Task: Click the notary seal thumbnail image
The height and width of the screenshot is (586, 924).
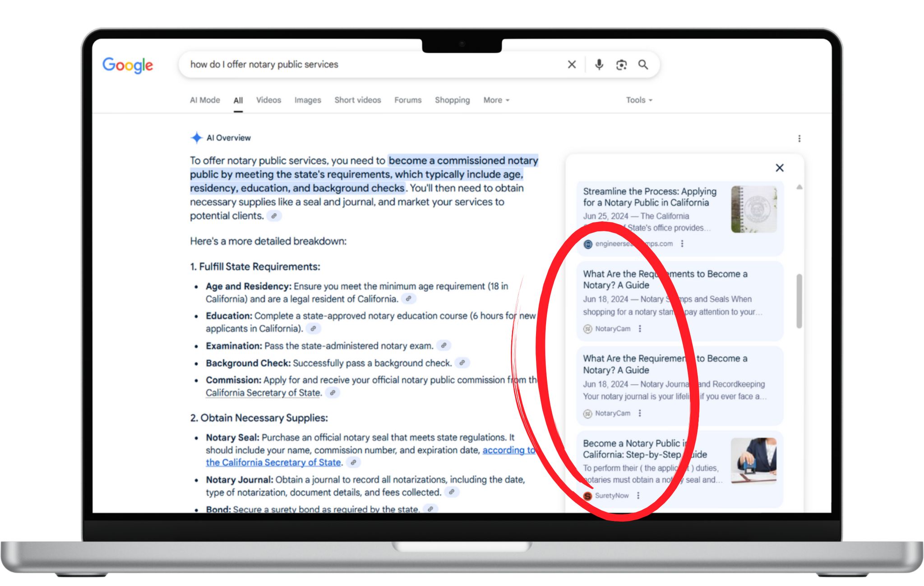Action: tap(754, 209)
